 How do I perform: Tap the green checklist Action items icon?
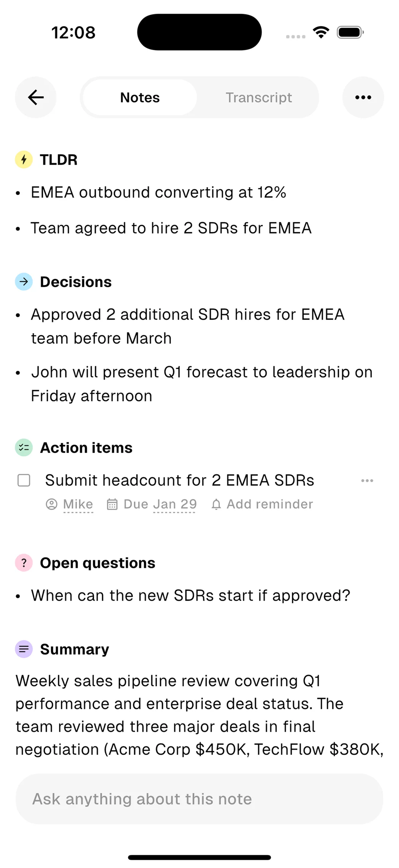click(24, 447)
